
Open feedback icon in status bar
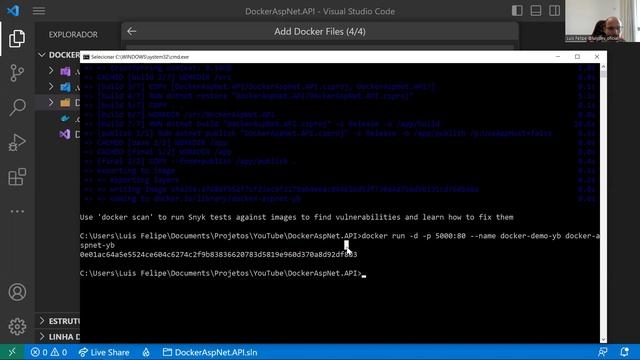tap(602, 352)
